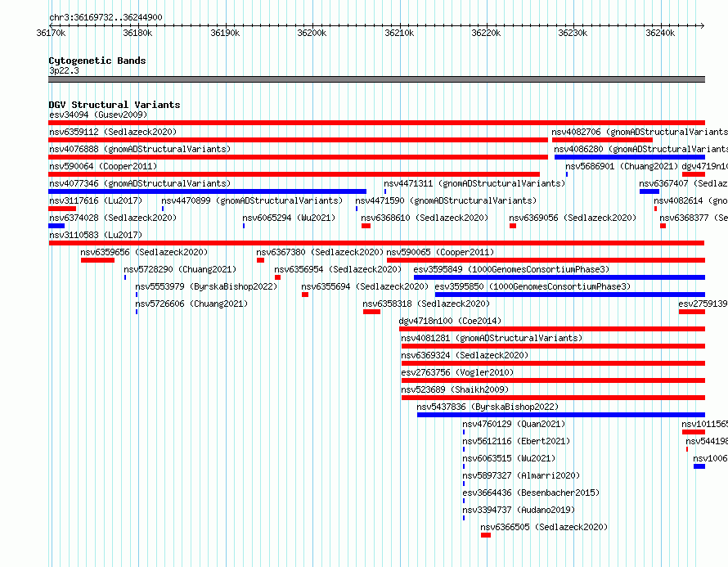Click the esv34094 (Gusev2009) variant label

tap(98, 115)
